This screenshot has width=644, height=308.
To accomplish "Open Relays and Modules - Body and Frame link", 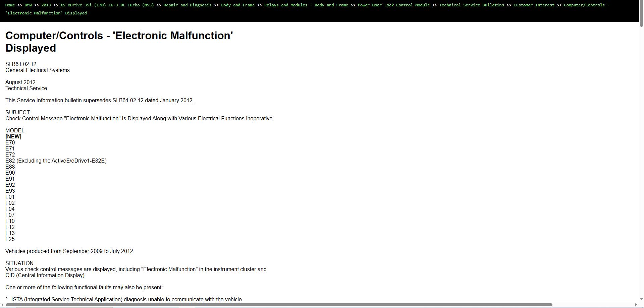I will pyautogui.click(x=306, y=5).
